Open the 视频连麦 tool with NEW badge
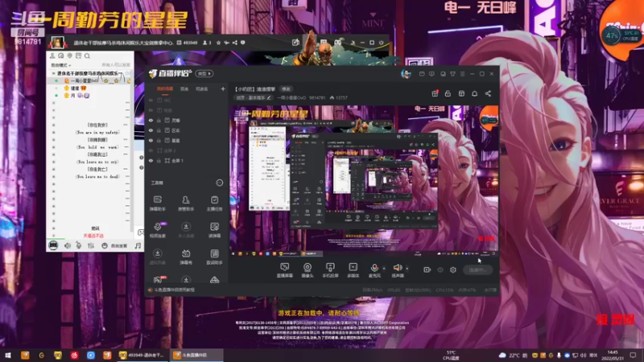The width and height of the screenshot is (644, 362). pyautogui.click(x=158, y=230)
